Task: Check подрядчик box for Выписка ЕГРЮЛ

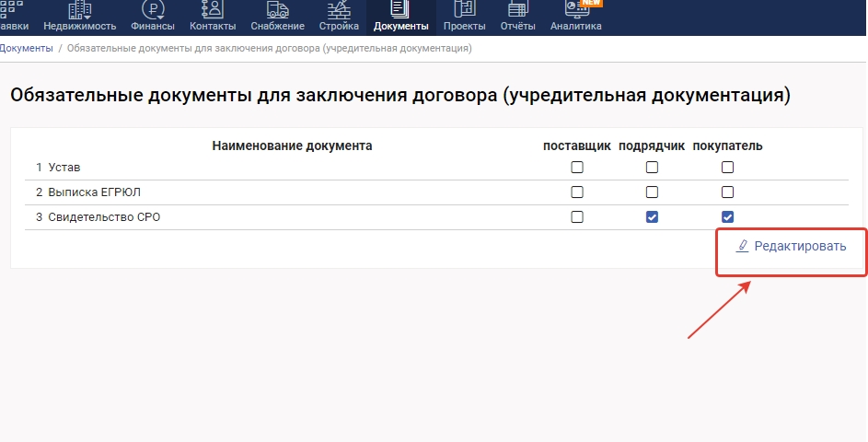Action: coord(652,192)
